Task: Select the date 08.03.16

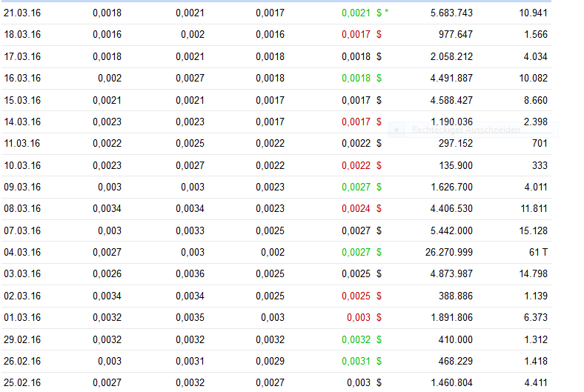Action: coord(22,208)
